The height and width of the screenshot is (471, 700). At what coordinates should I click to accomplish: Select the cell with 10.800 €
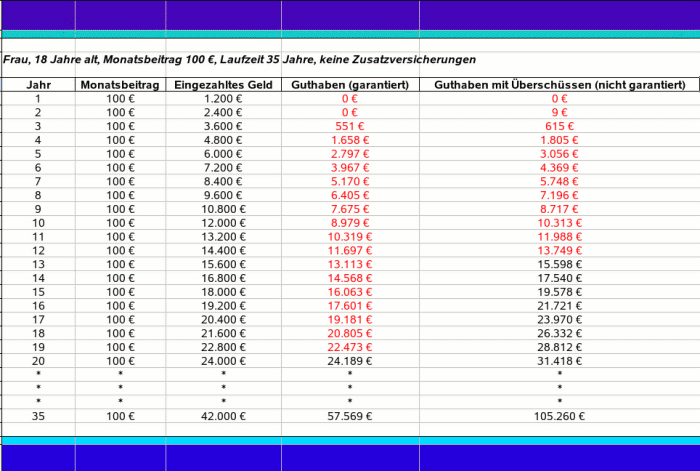[223, 209]
